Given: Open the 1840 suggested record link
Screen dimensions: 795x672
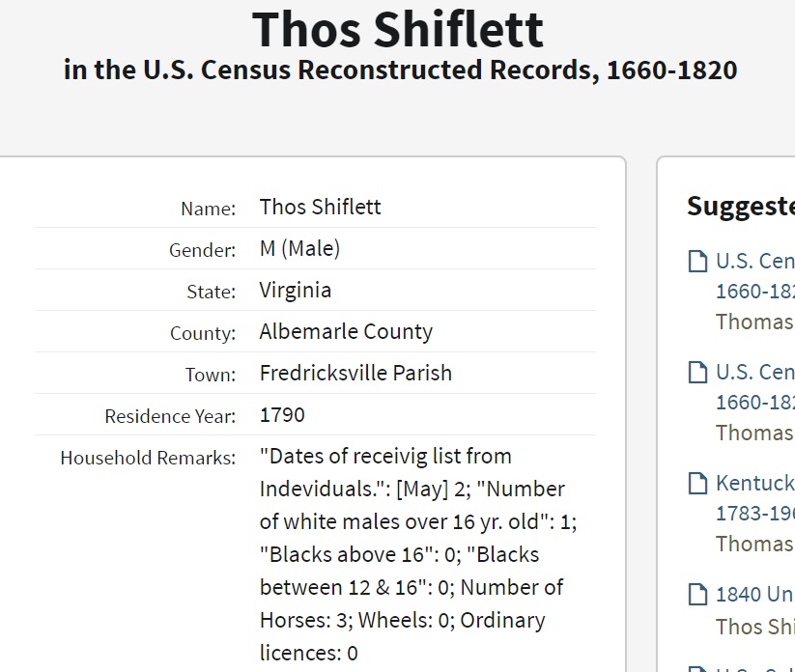Looking at the screenshot, I should coord(754,594).
